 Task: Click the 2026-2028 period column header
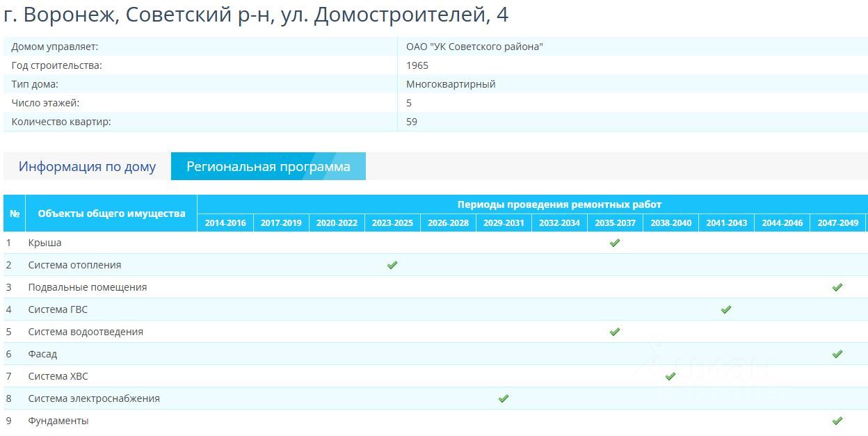[x=448, y=223]
